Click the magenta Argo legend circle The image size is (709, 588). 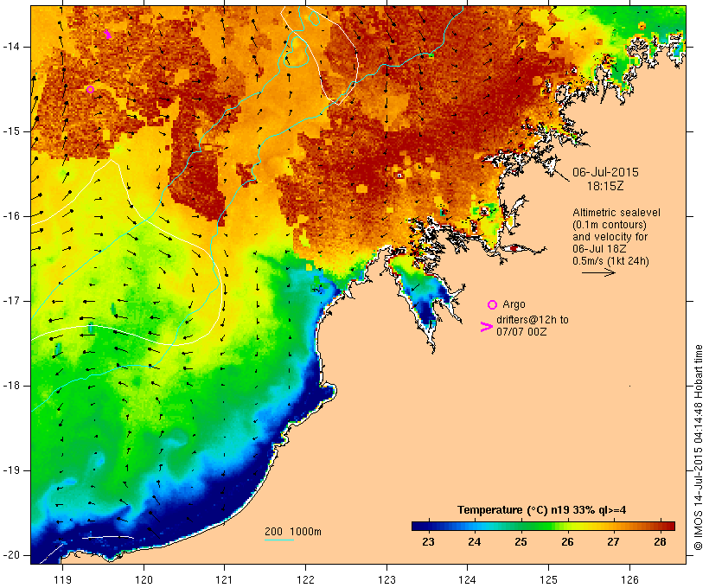[493, 305]
